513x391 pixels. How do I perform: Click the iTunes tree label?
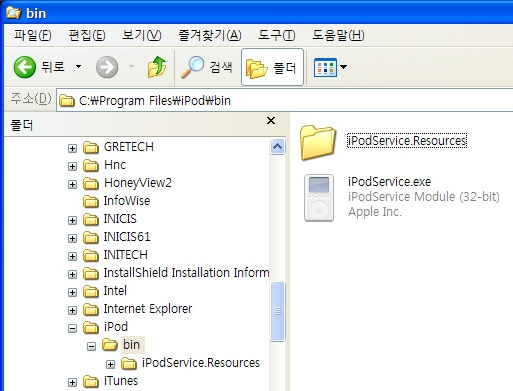121,381
